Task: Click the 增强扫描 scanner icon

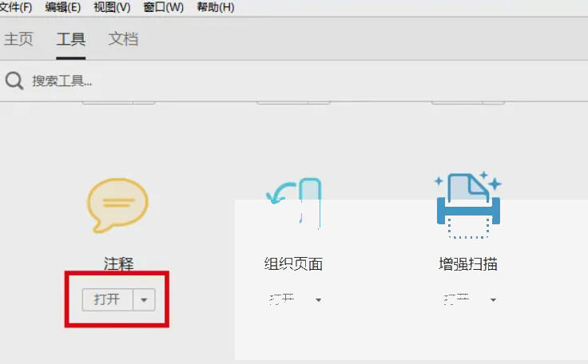Action: pyautogui.click(x=468, y=204)
